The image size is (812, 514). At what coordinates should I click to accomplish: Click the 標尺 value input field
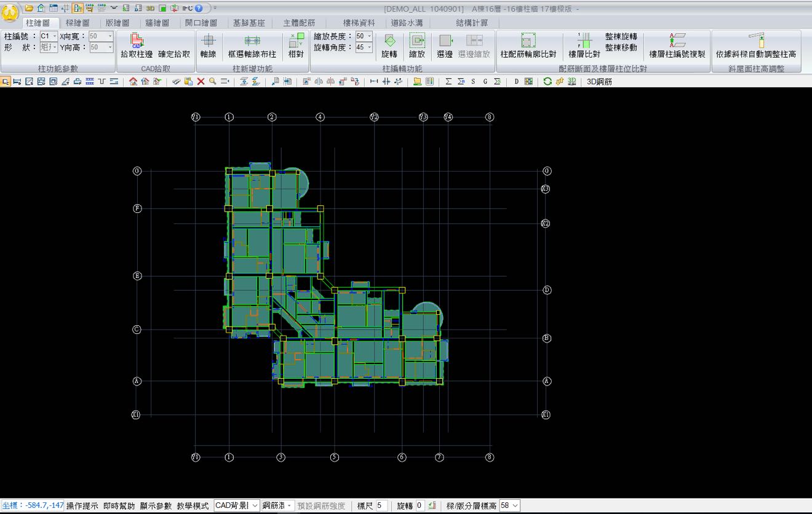point(381,506)
